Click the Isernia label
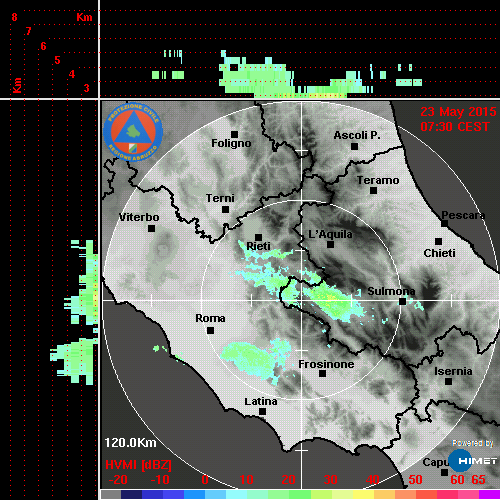This screenshot has height=500, width=500. click(453, 371)
